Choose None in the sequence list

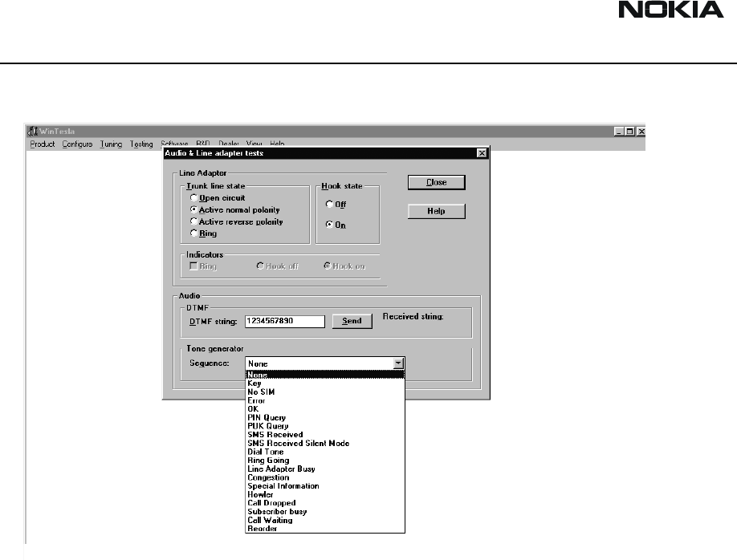(325, 375)
